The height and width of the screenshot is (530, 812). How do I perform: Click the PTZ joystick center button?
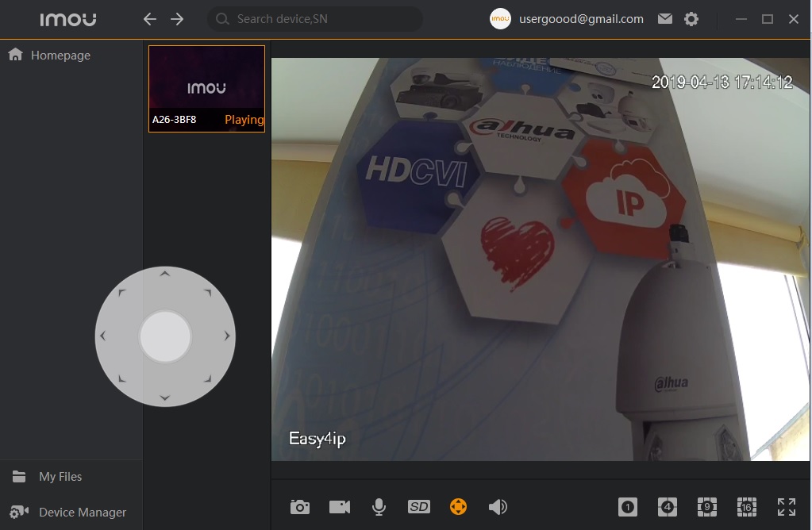point(165,336)
